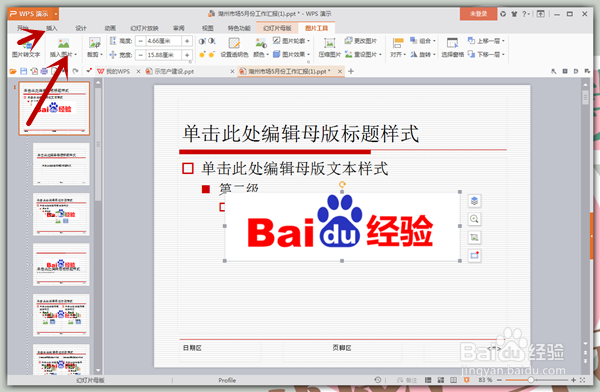Screen dimensions: 600x392
Task: Click the ribbon collapse icon in title bar
Action: coord(540,14)
